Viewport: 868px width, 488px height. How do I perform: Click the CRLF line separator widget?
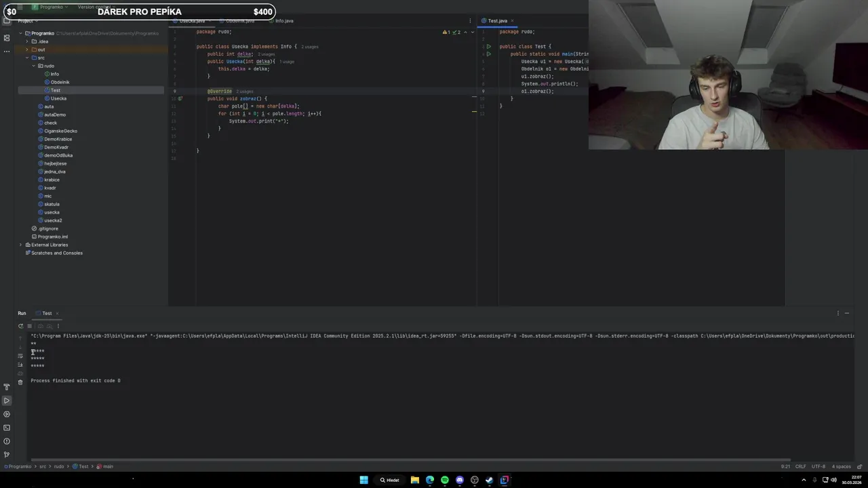[801, 466]
